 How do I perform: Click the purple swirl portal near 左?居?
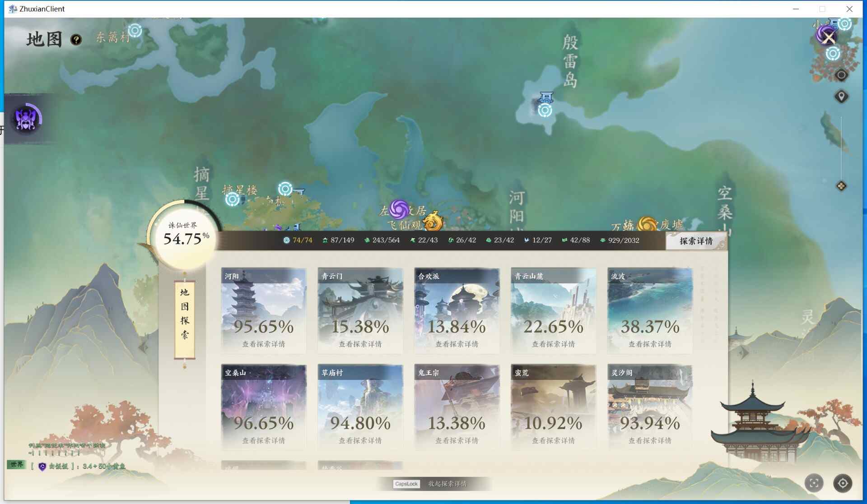(399, 209)
